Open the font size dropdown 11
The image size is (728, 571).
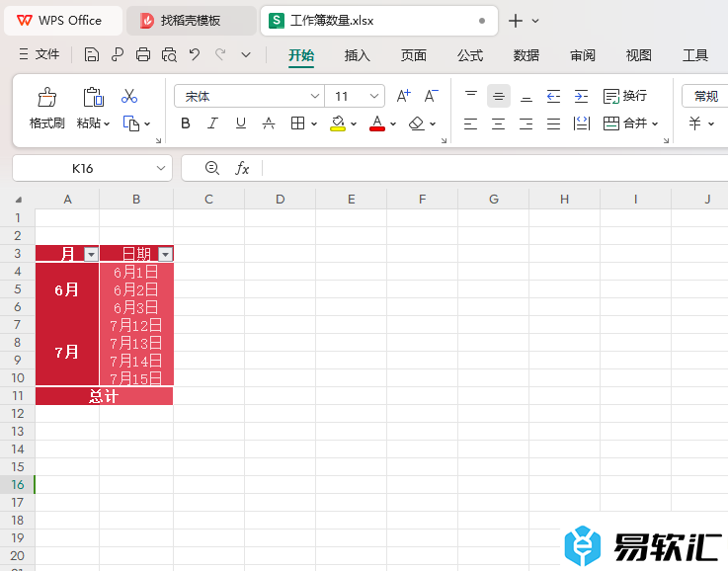pos(374,96)
